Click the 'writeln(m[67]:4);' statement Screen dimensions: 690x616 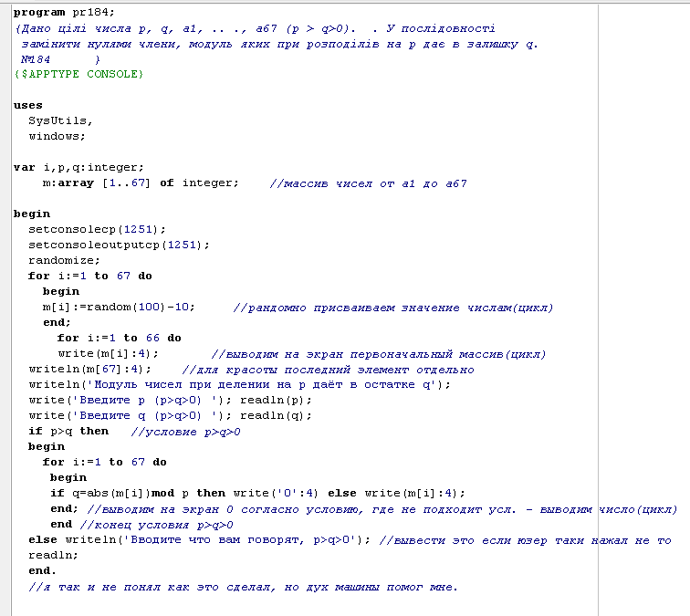[89, 369]
